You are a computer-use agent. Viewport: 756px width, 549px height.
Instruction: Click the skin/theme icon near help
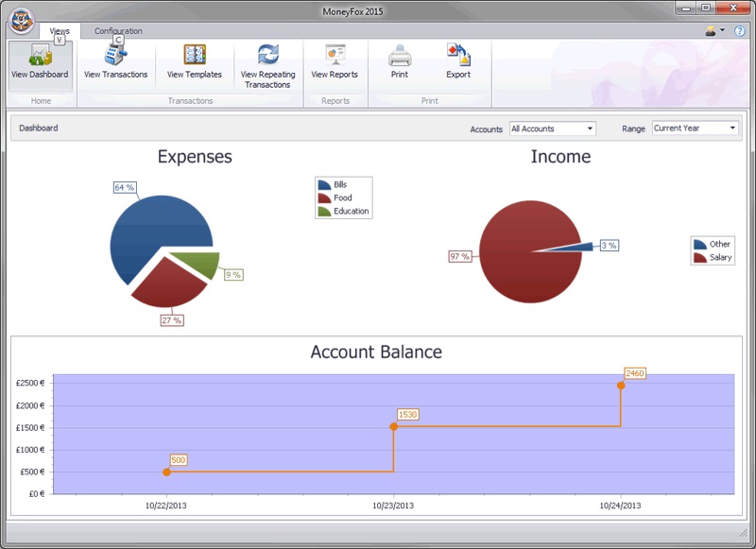click(x=711, y=31)
